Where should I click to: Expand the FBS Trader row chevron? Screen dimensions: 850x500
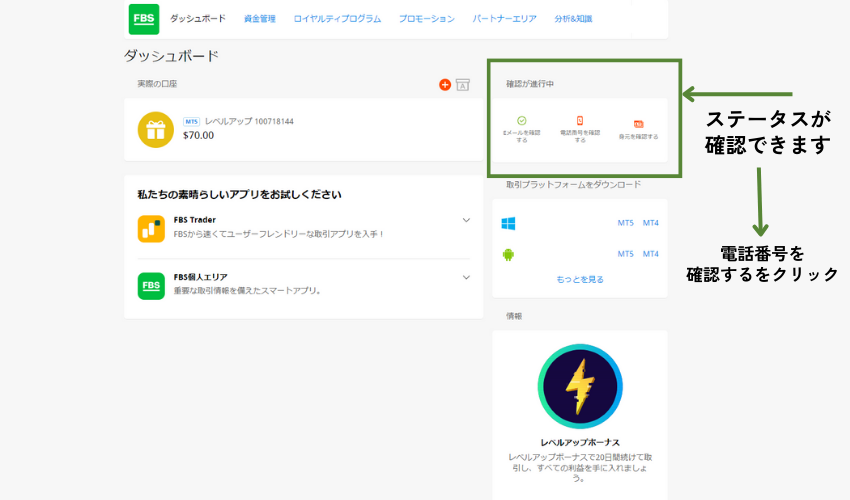pyautogui.click(x=466, y=220)
